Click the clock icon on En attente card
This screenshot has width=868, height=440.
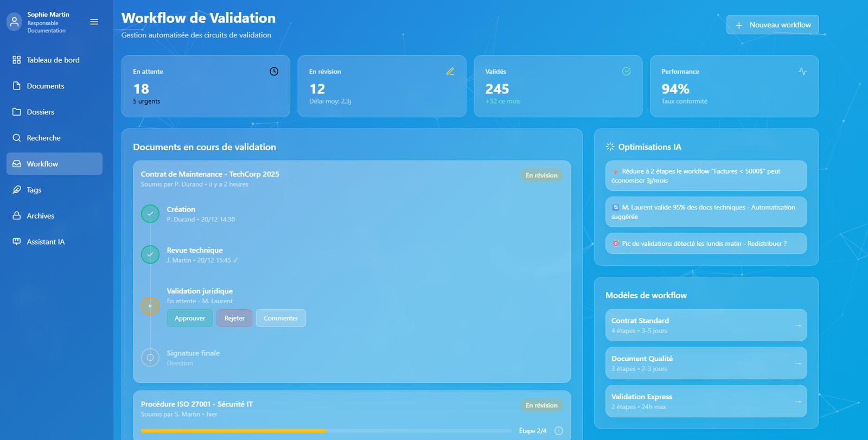point(274,72)
